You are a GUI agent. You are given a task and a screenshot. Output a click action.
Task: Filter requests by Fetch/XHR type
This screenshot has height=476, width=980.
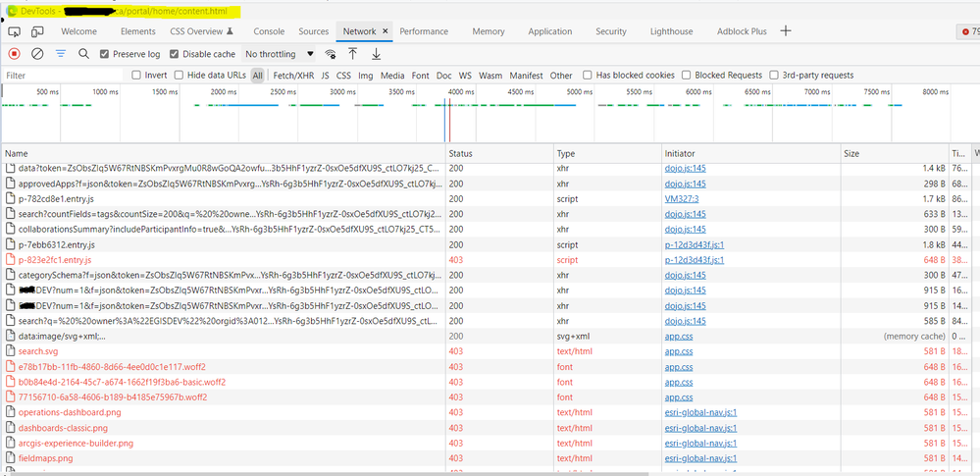point(293,75)
